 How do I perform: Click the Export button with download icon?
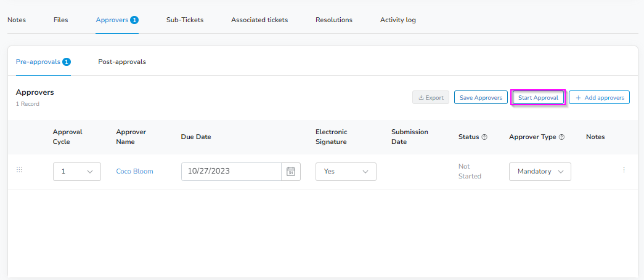click(431, 98)
